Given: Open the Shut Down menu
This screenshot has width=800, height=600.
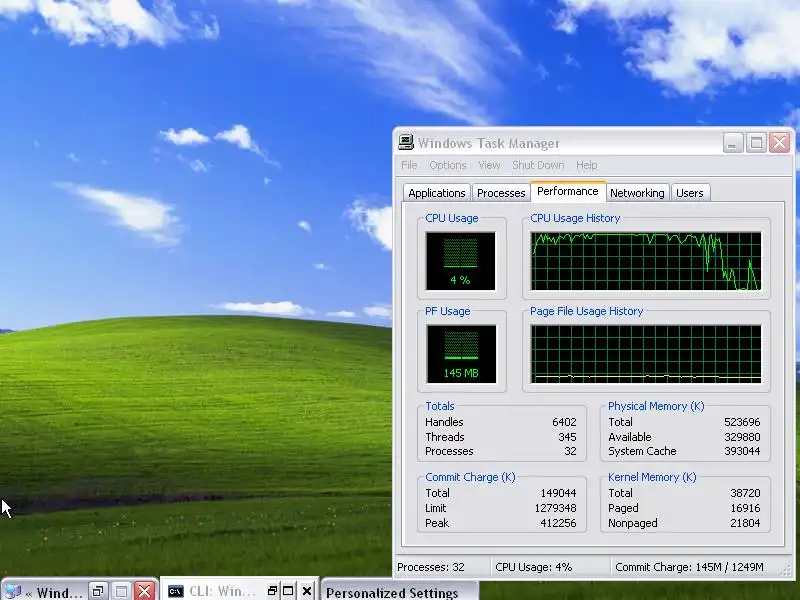Looking at the screenshot, I should [538, 165].
